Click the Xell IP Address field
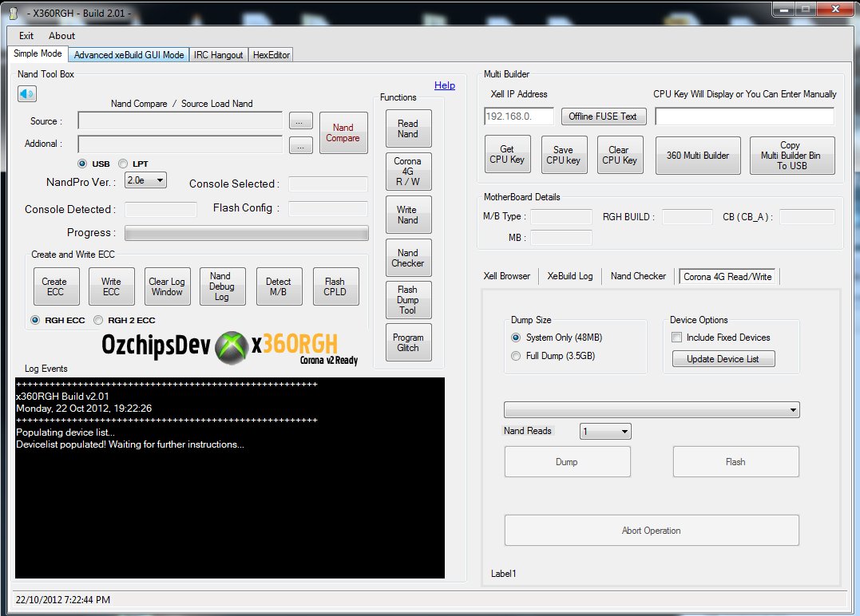The height and width of the screenshot is (616, 860). tap(519, 116)
